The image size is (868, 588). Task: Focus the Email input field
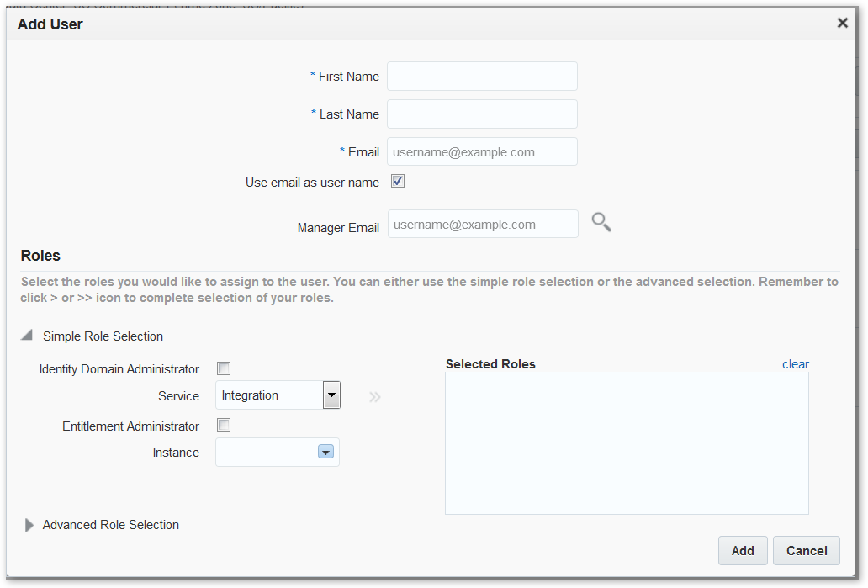(482, 152)
